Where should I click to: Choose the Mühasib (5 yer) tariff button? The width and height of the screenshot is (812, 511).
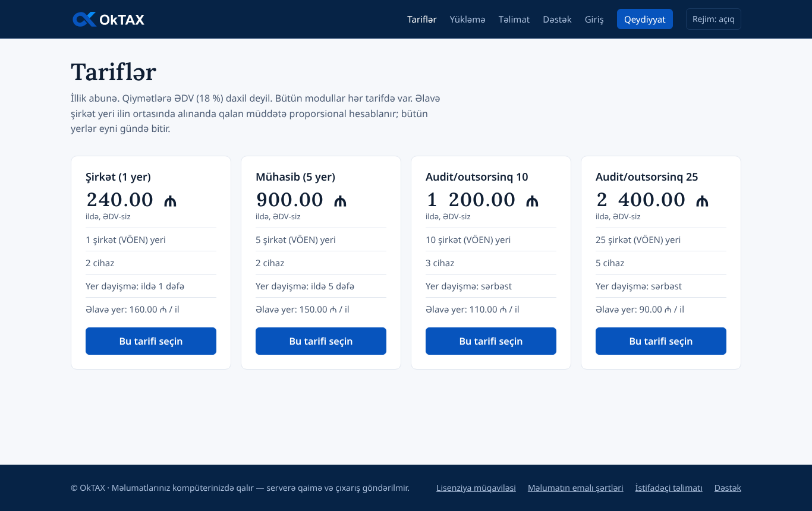(321, 341)
